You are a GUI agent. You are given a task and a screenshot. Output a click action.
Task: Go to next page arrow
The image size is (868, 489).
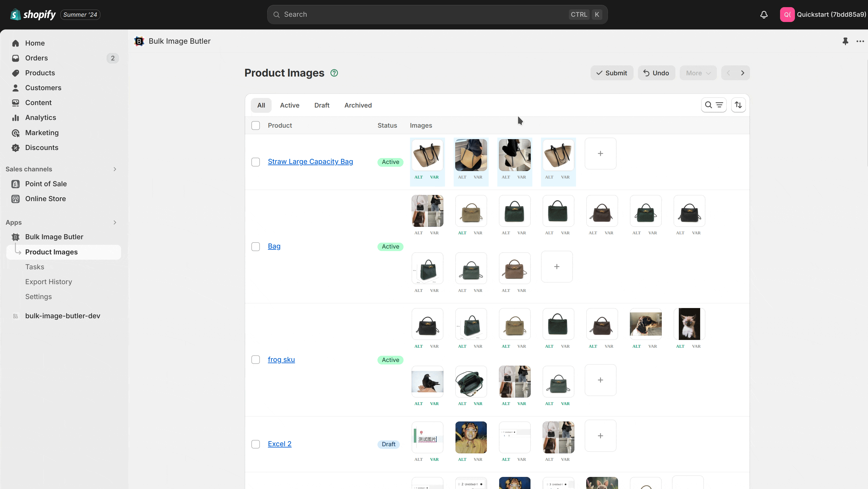coord(742,73)
